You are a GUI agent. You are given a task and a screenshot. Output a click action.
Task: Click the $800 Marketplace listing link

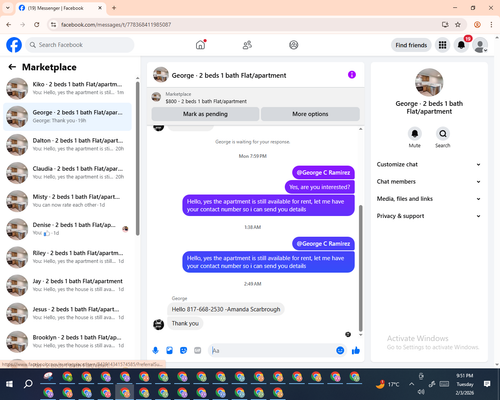tap(206, 101)
